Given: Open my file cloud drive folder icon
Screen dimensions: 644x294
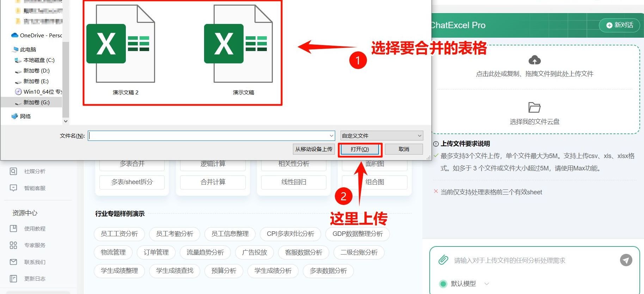Looking at the screenshot, I should [x=534, y=107].
